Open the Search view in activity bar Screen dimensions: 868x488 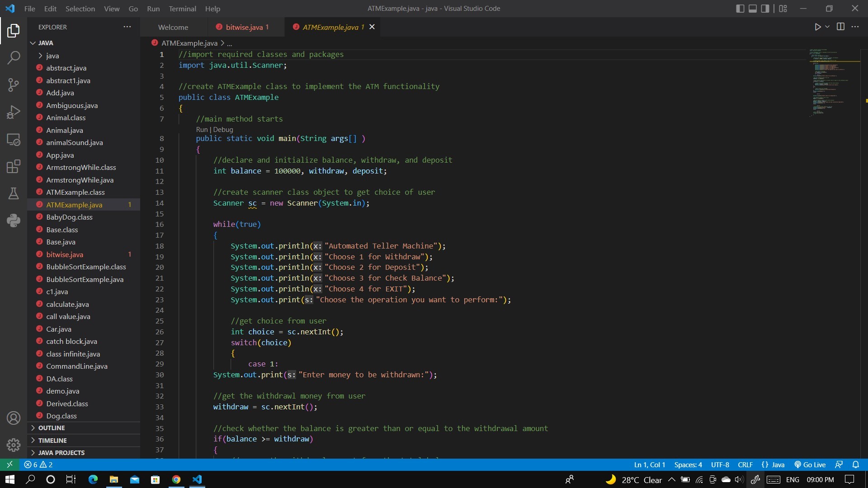14,57
